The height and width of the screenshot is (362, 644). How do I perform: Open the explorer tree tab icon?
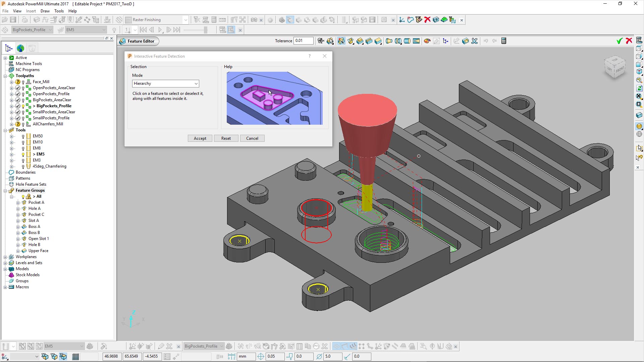click(9, 48)
